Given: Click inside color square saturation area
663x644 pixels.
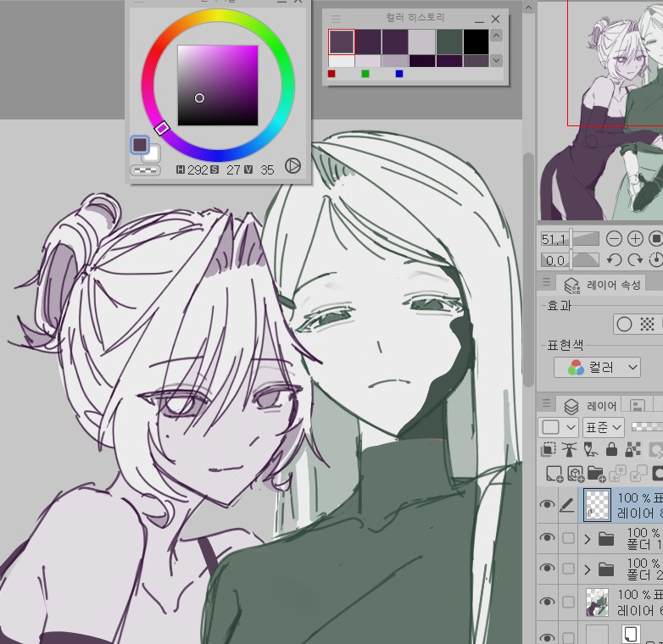Looking at the screenshot, I should 217,86.
